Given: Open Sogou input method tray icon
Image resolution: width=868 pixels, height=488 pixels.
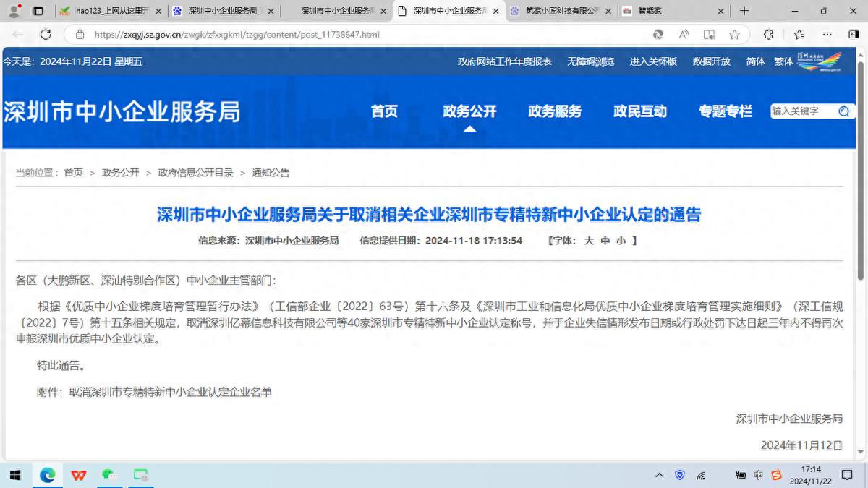Looking at the screenshot, I should (x=776, y=475).
